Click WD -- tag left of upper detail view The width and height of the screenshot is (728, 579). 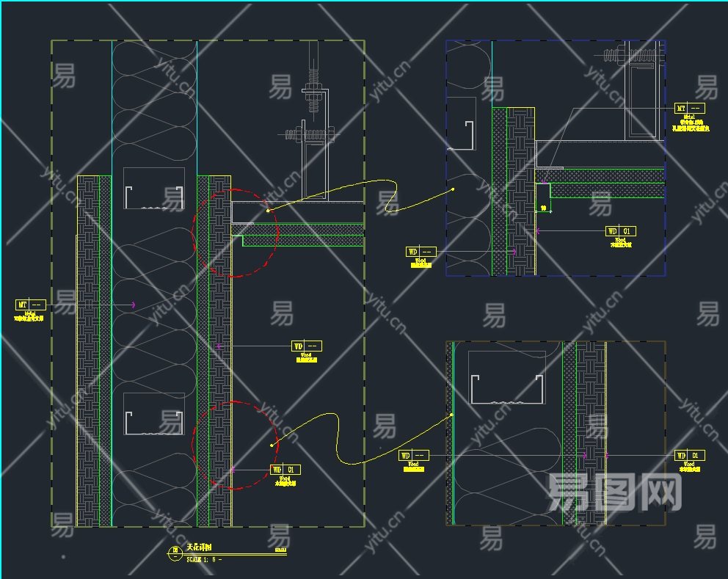click(421, 252)
